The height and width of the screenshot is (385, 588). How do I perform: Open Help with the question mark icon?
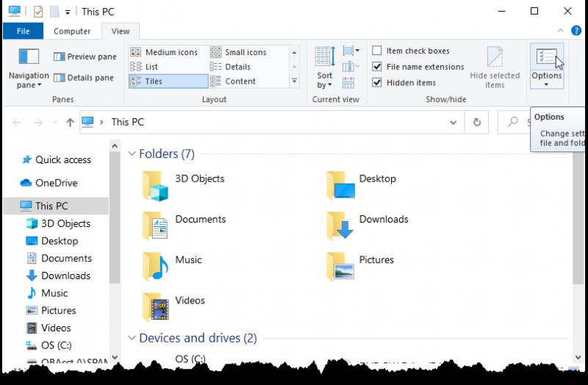tap(576, 31)
